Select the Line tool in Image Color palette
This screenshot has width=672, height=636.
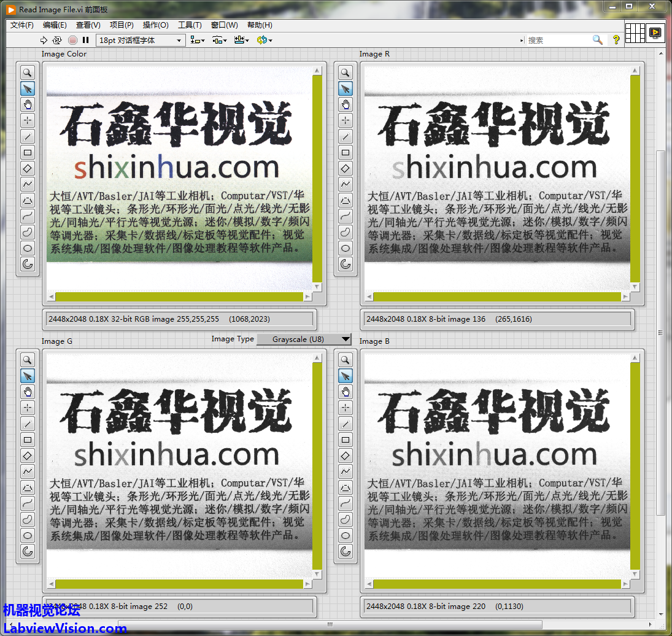click(x=28, y=137)
